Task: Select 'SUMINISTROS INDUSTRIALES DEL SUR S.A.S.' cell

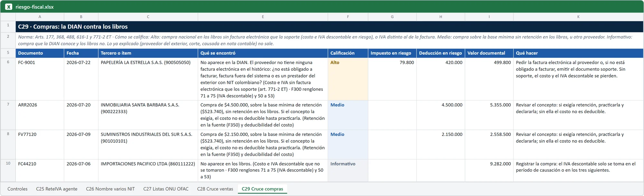Action: [x=148, y=144]
